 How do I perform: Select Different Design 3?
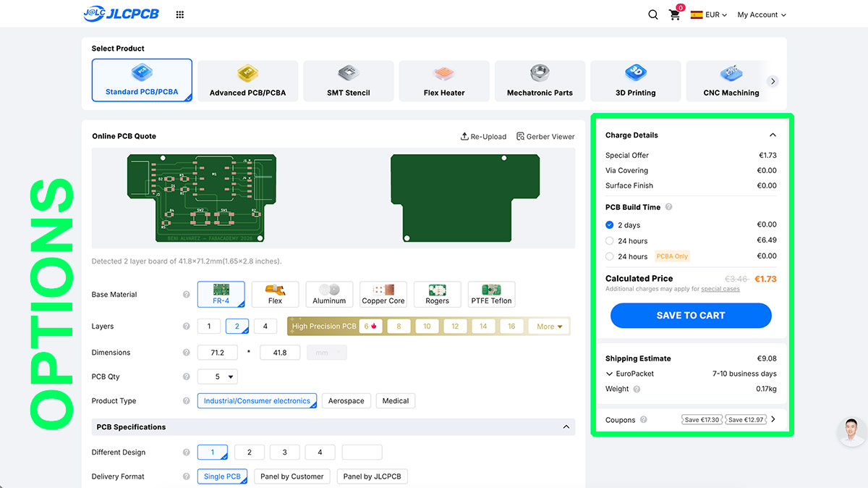[x=285, y=453]
